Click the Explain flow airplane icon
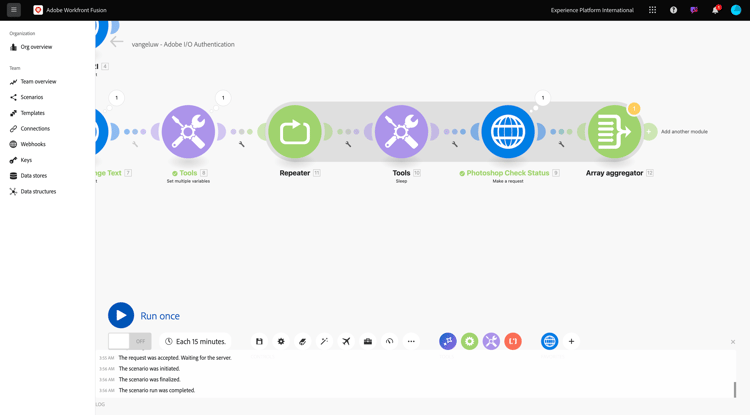750x415 pixels. click(346, 341)
